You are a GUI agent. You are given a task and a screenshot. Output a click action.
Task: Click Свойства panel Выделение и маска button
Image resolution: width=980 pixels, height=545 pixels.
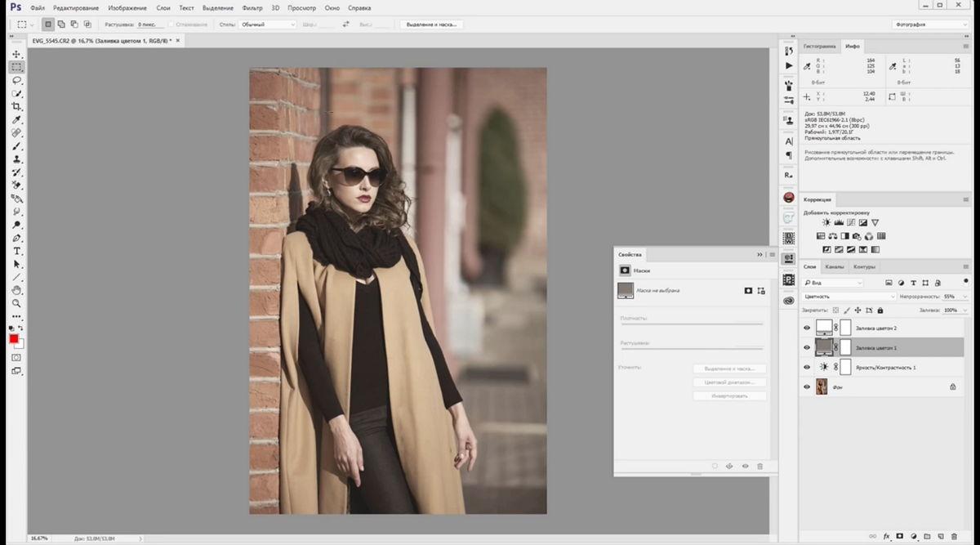(729, 369)
